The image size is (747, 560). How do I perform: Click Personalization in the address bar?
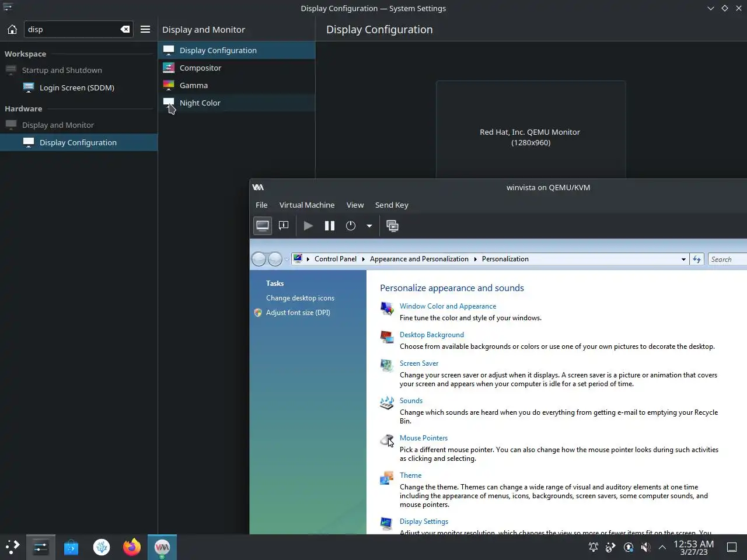(505, 259)
